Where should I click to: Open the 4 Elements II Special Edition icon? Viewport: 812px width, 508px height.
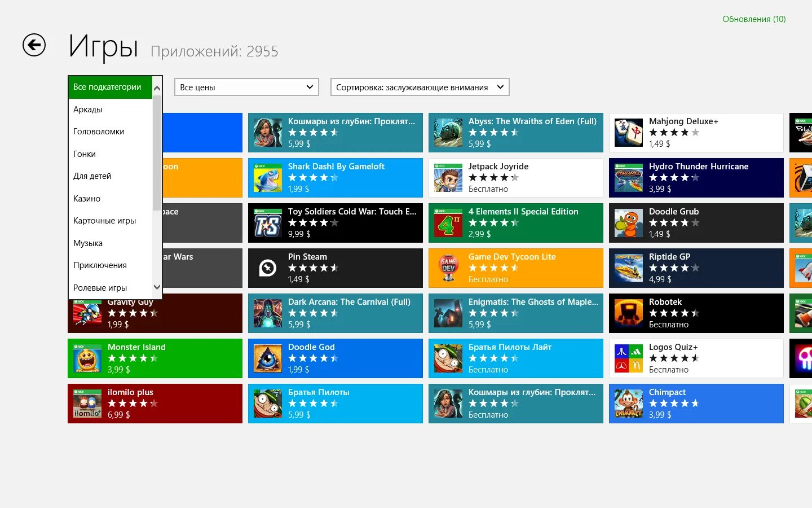448,223
